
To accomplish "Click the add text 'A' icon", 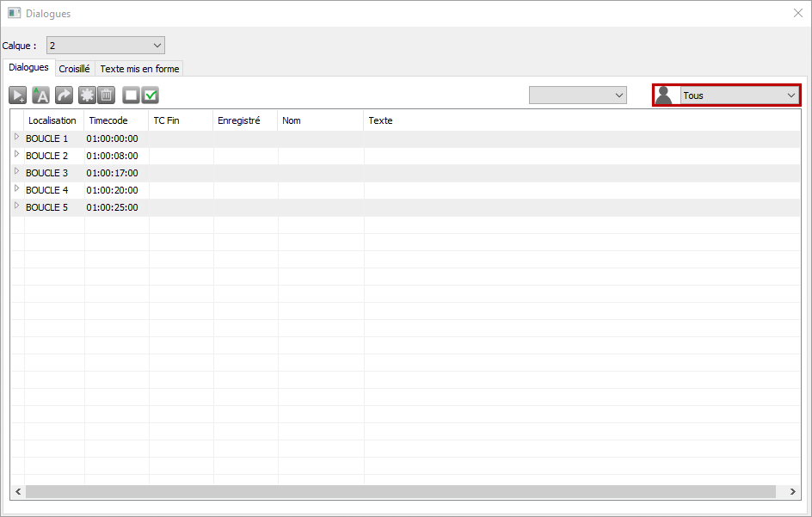I will pos(40,95).
